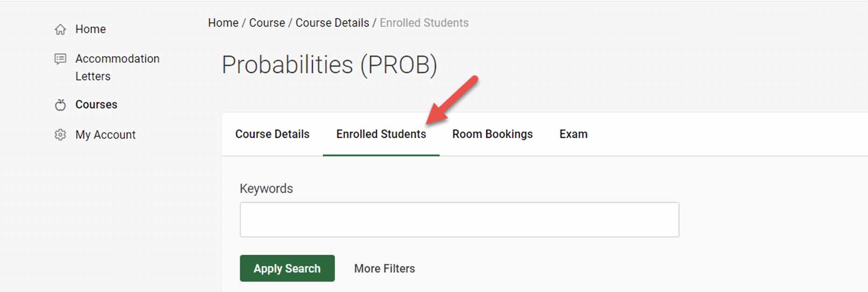Focus the Keywords search input field
The width and height of the screenshot is (868, 292).
point(459,219)
